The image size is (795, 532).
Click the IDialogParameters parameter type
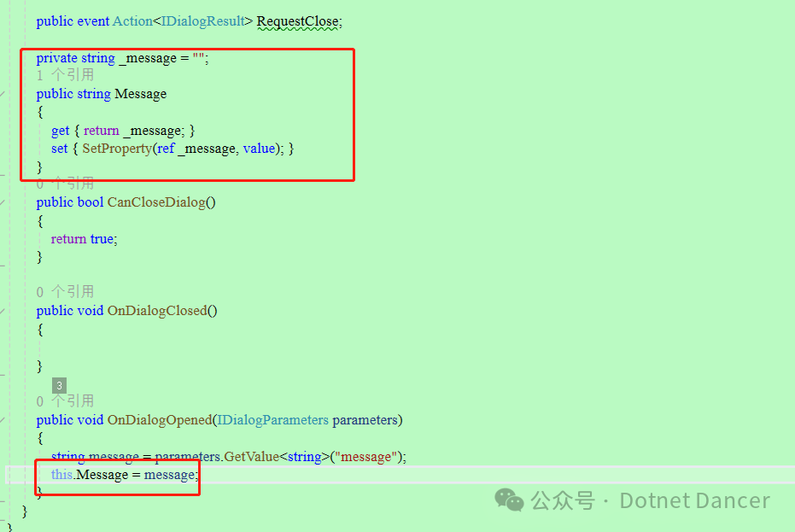(x=272, y=420)
